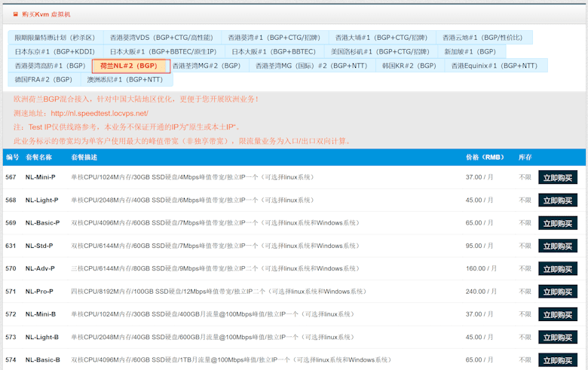Image resolution: width=588 pixels, height=370 pixels.
Task: Click plan number 631
Action: 11,246
